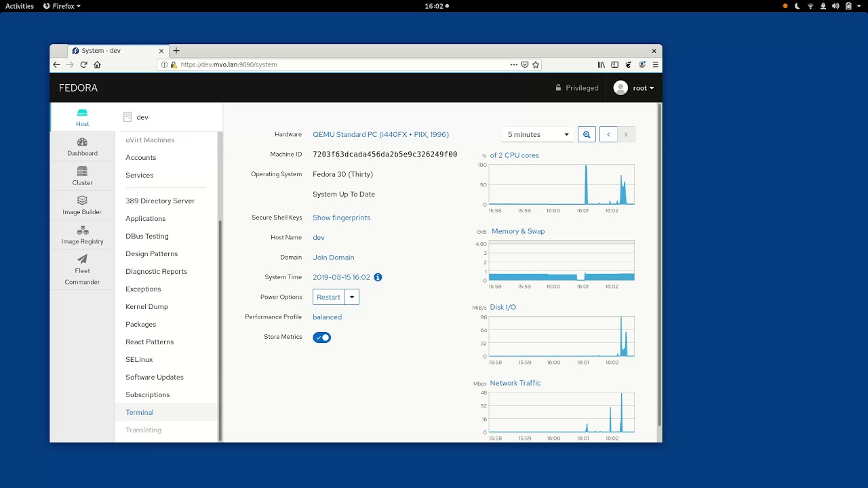The height and width of the screenshot is (488, 868).
Task: Open the Image Registry sidebar icon
Action: 82,230
